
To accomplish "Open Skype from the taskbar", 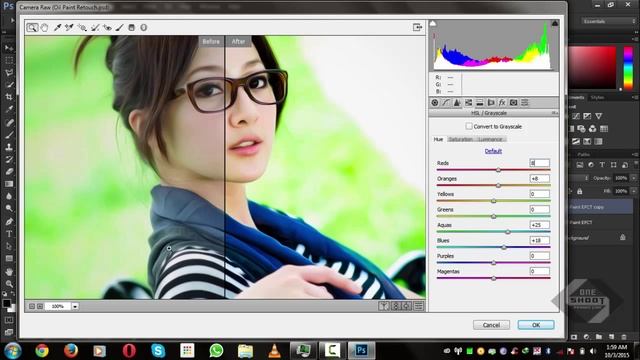I will [x=158, y=351].
